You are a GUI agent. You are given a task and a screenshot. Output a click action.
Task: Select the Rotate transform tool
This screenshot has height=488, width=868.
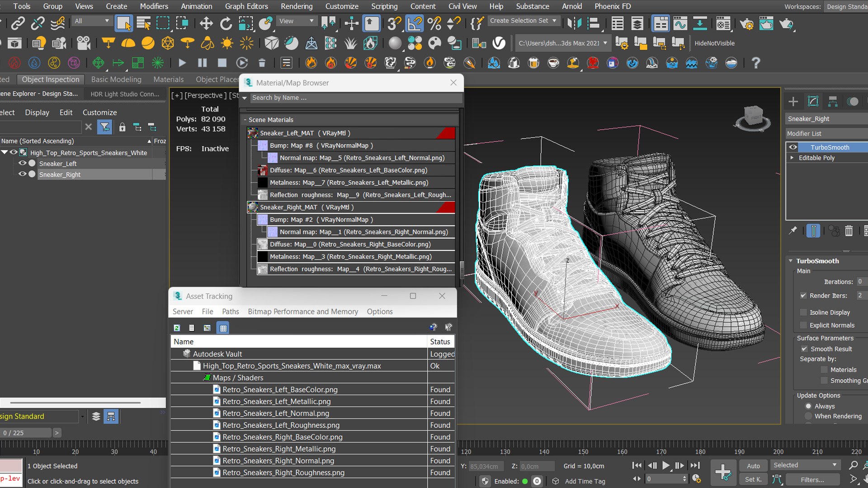click(226, 23)
